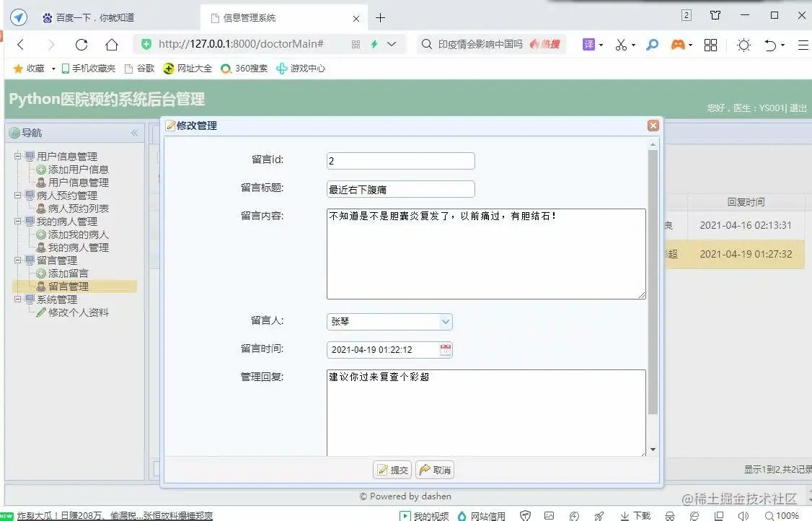
Task: Open the 谷歌 bookmark
Action: 139,69
